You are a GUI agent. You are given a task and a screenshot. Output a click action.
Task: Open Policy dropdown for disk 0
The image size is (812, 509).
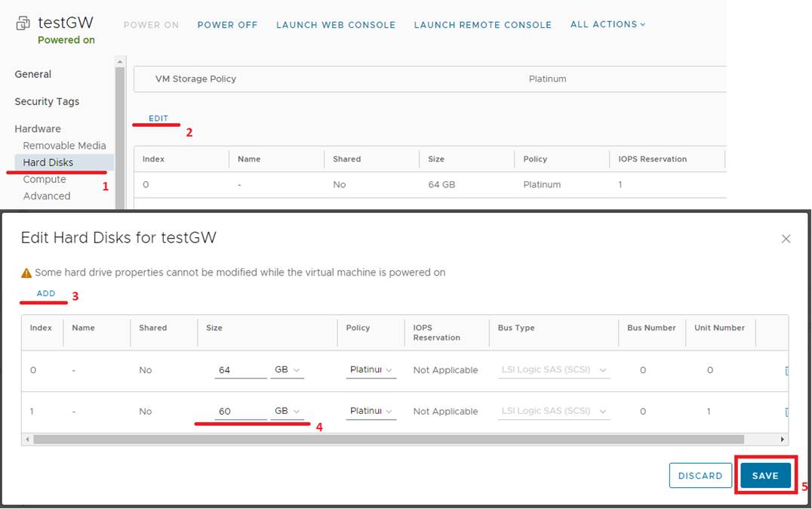pyautogui.click(x=371, y=369)
